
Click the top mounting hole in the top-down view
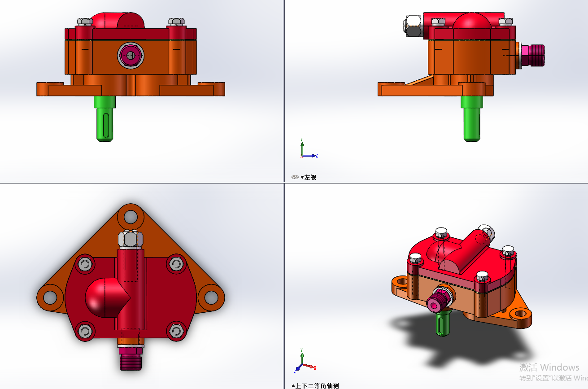(131, 217)
